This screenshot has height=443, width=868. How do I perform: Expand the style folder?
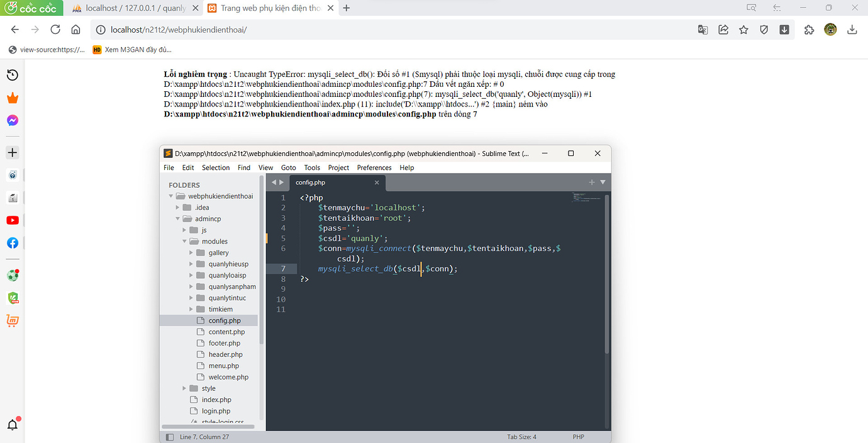coord(184,388)
